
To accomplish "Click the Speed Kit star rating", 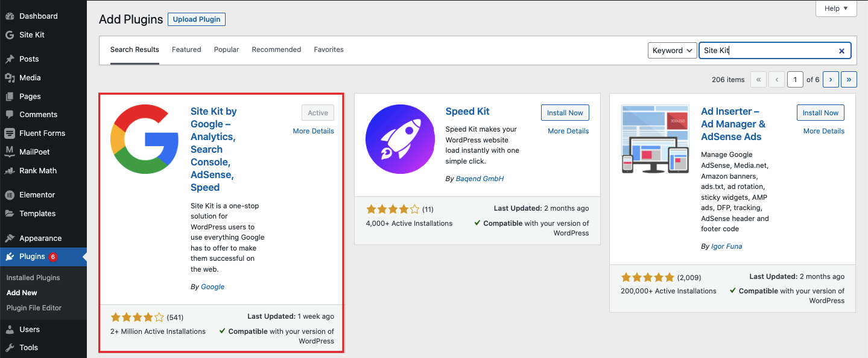I will point(393,209).
